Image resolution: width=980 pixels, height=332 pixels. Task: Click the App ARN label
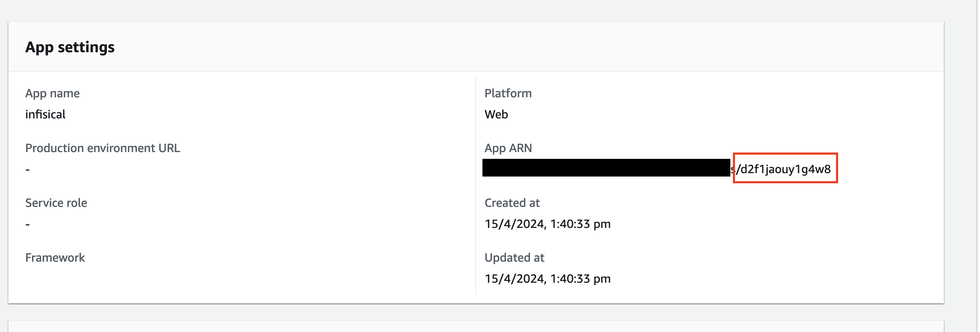(x=508, y=148)
